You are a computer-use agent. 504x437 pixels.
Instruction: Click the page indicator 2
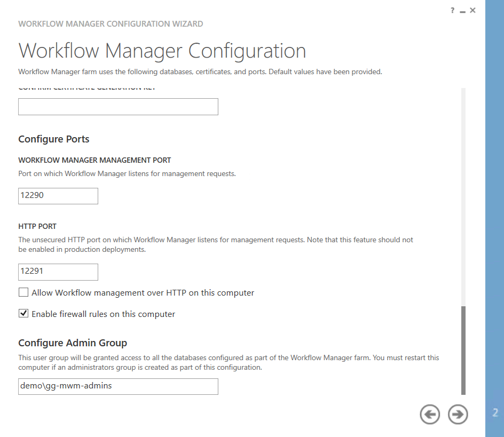pos(494,414)
